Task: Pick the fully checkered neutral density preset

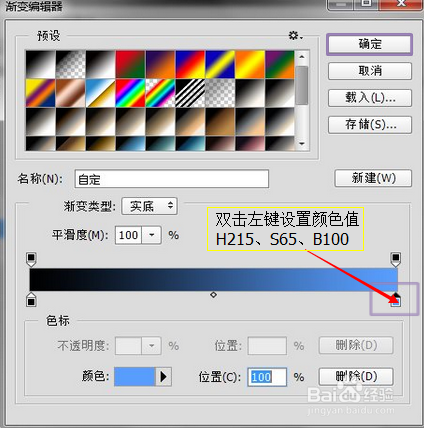Action: [x=220, y=93]
